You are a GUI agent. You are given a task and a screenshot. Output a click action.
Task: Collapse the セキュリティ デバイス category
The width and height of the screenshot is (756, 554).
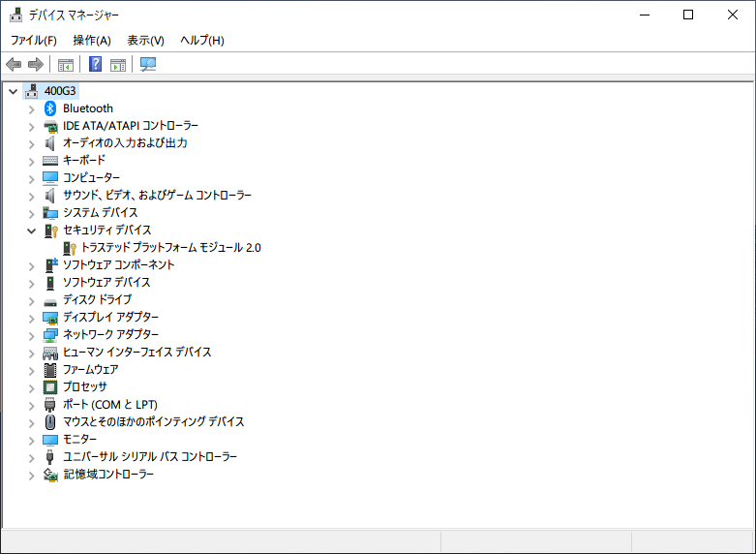[x=31, y=231]
